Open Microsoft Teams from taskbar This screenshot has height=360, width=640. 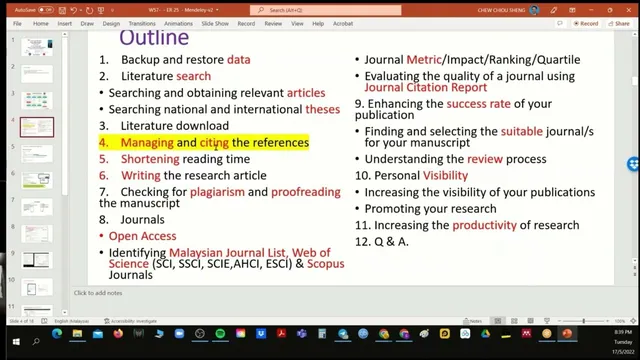pyautogui.click(x=302, y=334)
